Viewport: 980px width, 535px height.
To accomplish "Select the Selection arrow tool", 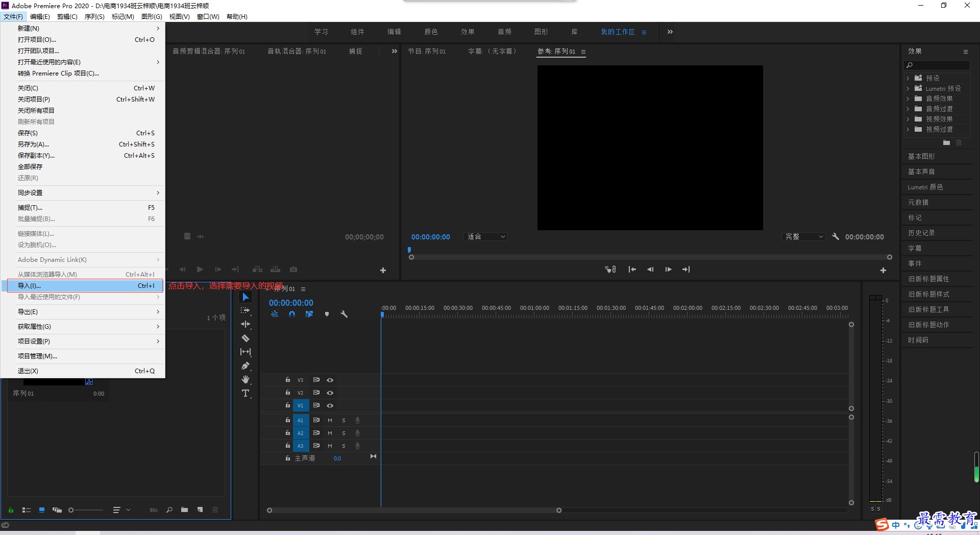I will pyautogui.click(x=246, y=297).
